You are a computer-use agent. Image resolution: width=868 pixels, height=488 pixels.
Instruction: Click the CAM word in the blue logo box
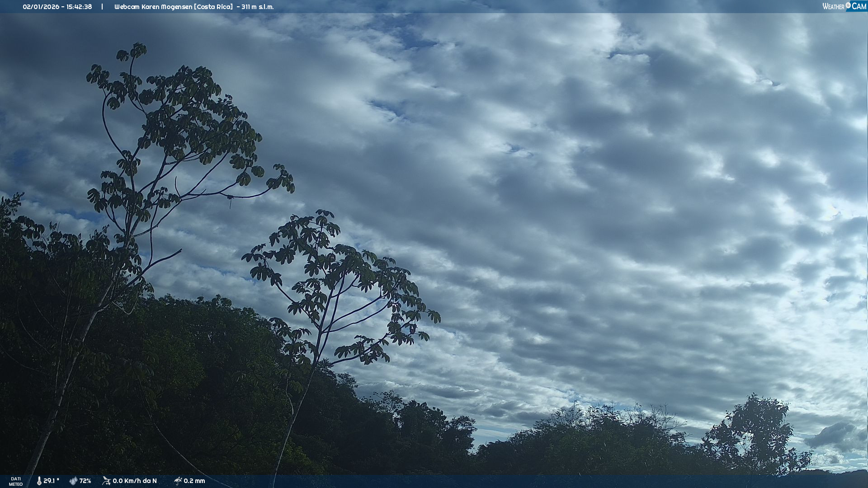(x=859, y=6)
